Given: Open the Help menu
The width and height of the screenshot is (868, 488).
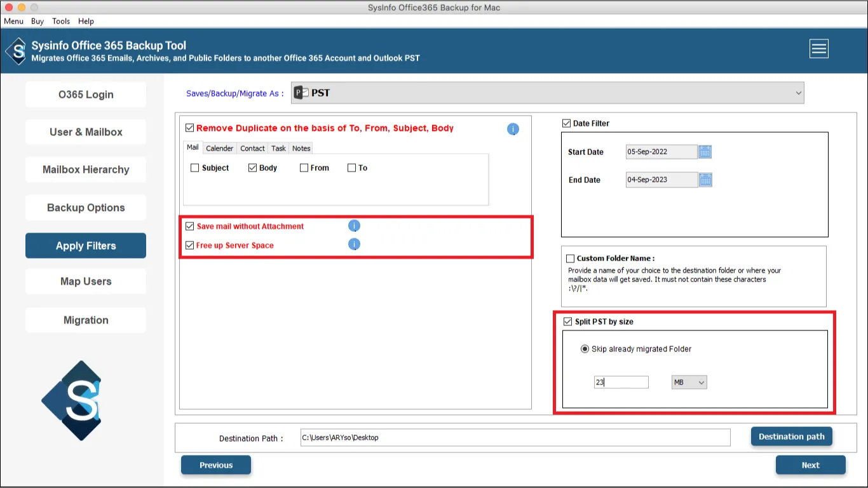Looking at the screenshot, I should coord(86,21).
